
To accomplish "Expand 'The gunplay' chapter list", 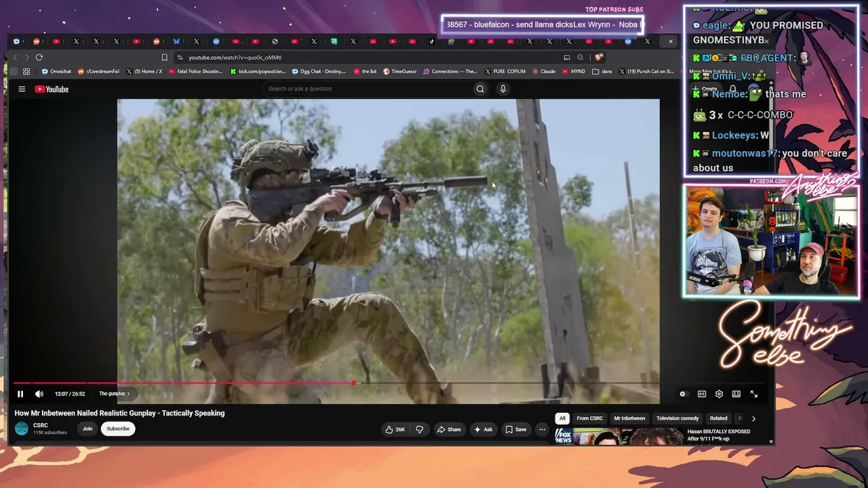I will coord(114,394).
